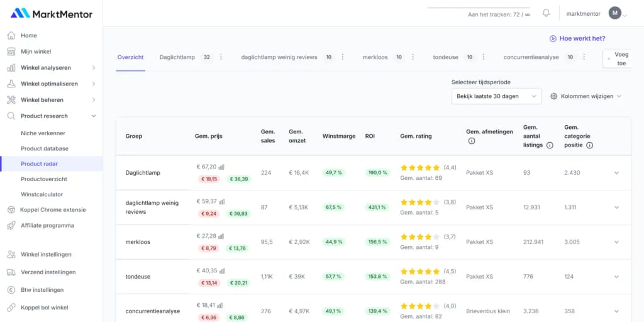Click the notification bell icon
This screenshot has height=322, width=644.
click(546, 13)
